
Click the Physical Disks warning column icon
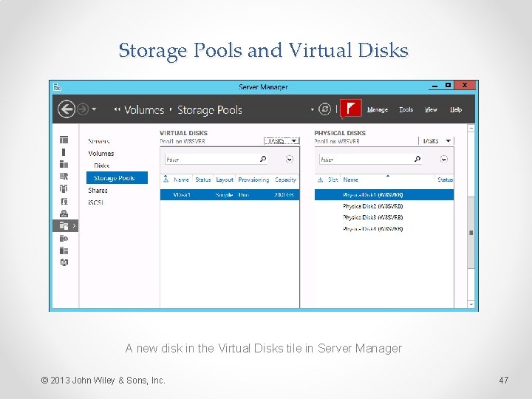pos(320,180)
